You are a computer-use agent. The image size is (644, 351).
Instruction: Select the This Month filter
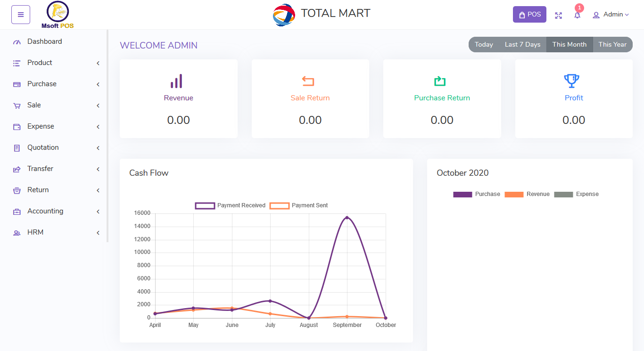click(x=570, y=44)
